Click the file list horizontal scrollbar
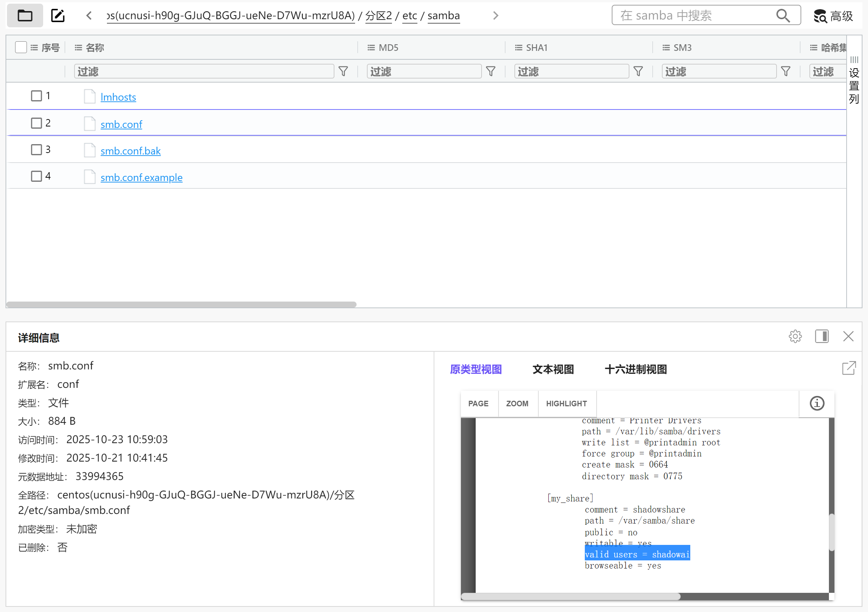The width and height of the screenshot is (868, 612). [x=181, y=304]
